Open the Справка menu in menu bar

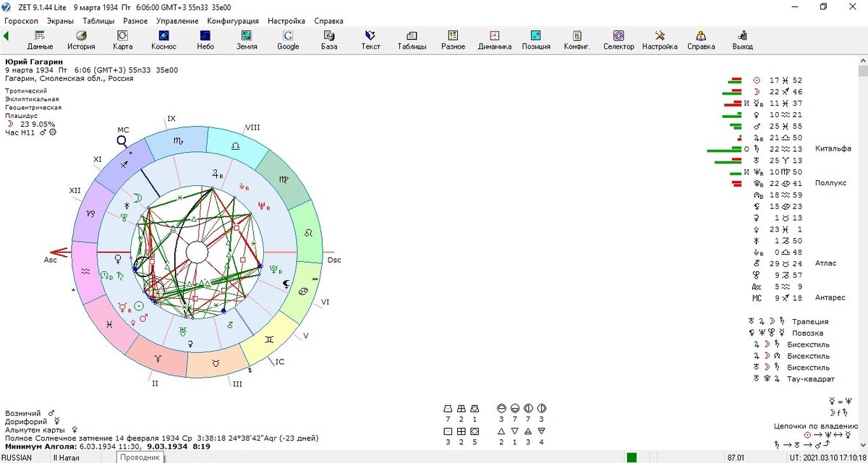329,21
